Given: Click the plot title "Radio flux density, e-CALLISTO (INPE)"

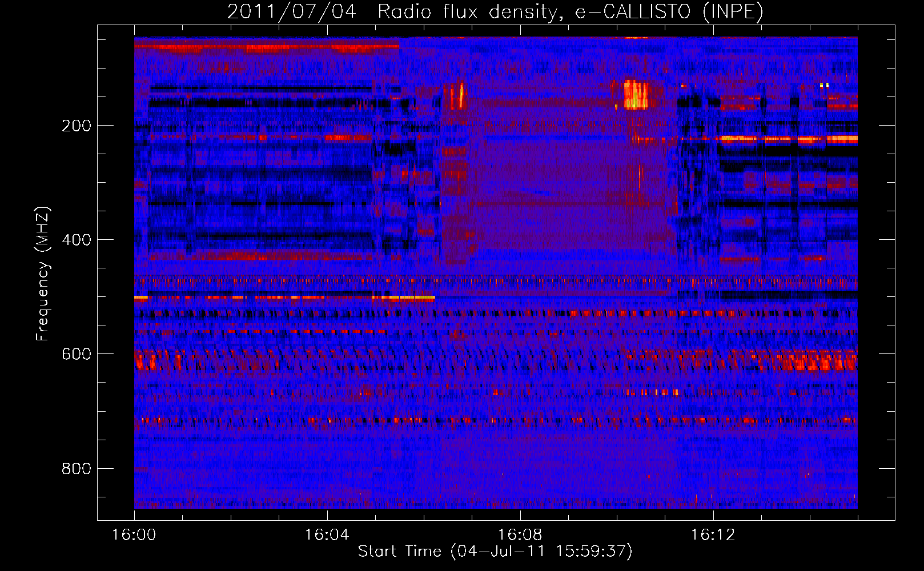Looking at the screenshot, I should click(x=570, y=11).
